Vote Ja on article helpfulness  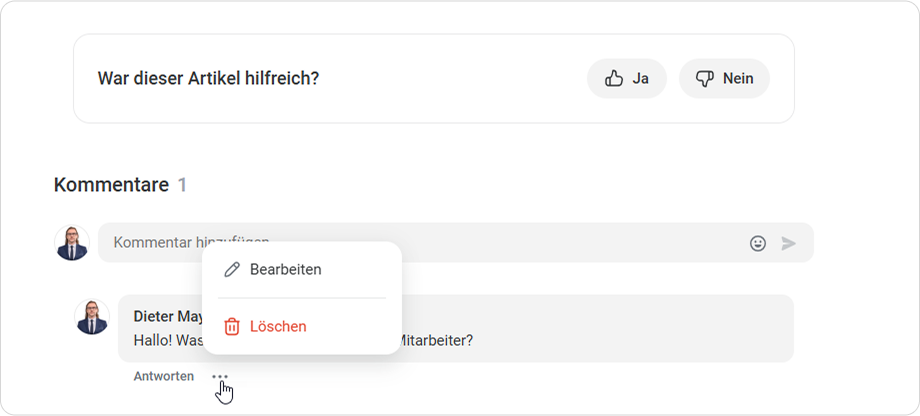point(627,79)
